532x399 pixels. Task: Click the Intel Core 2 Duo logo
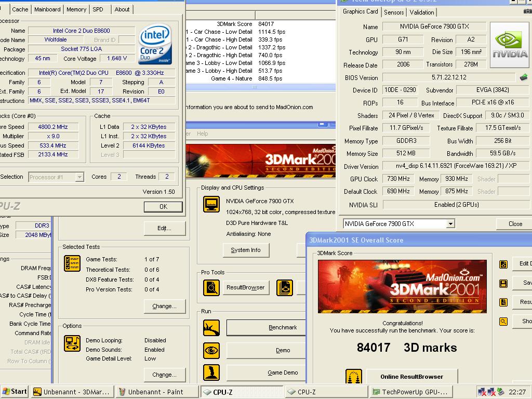(155, 44)
